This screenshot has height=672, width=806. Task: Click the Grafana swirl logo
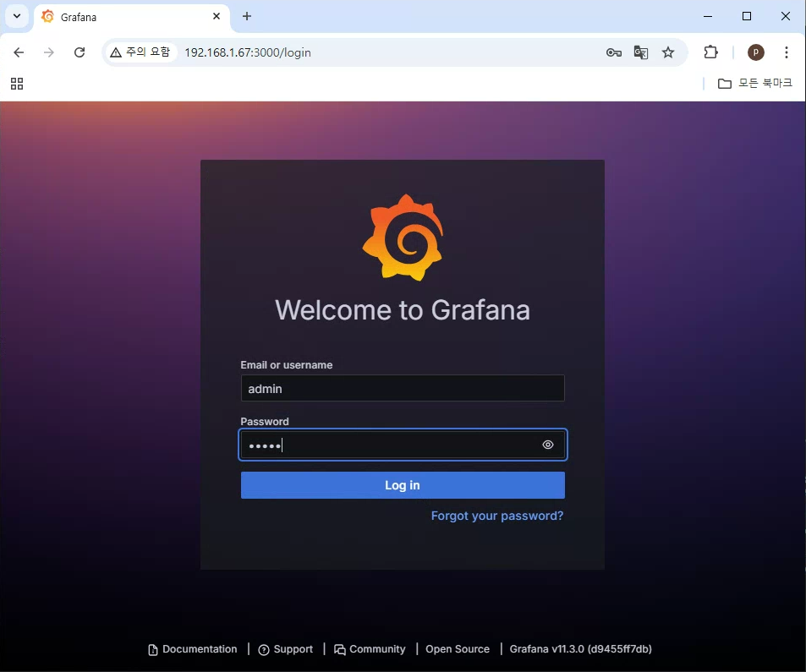point(403,238)
